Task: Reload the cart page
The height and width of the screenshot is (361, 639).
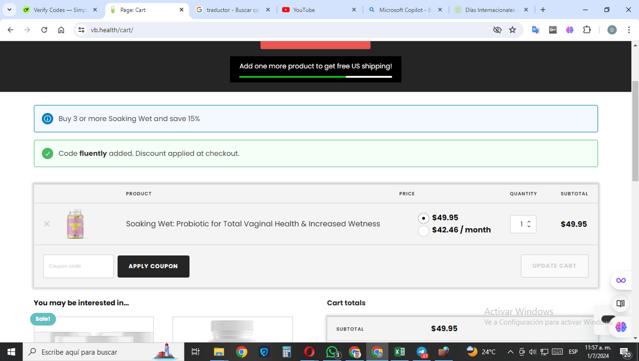Action: tap(44, 30)
